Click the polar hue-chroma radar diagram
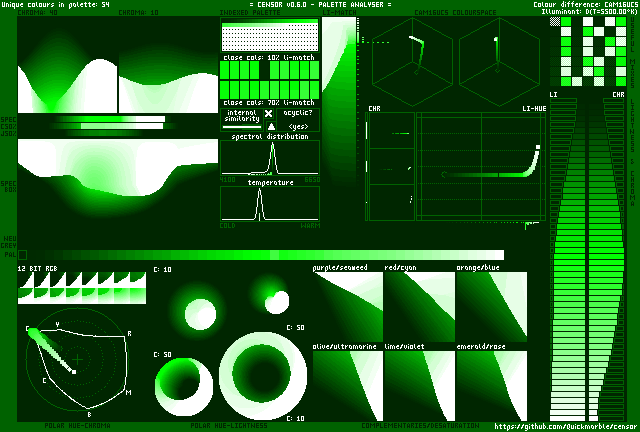This screenshot has width=640, height=432. click(x=78, y=365)
